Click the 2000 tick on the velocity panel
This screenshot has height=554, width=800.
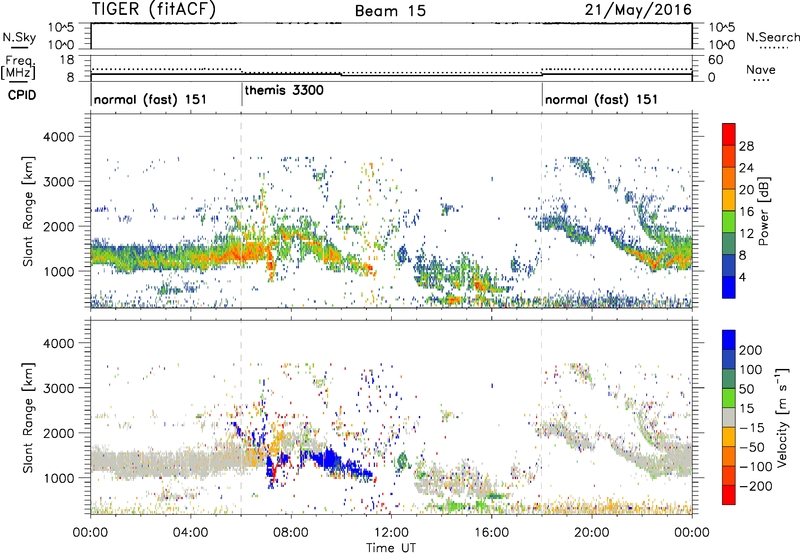pyautogui.click(x=59, y=433)
